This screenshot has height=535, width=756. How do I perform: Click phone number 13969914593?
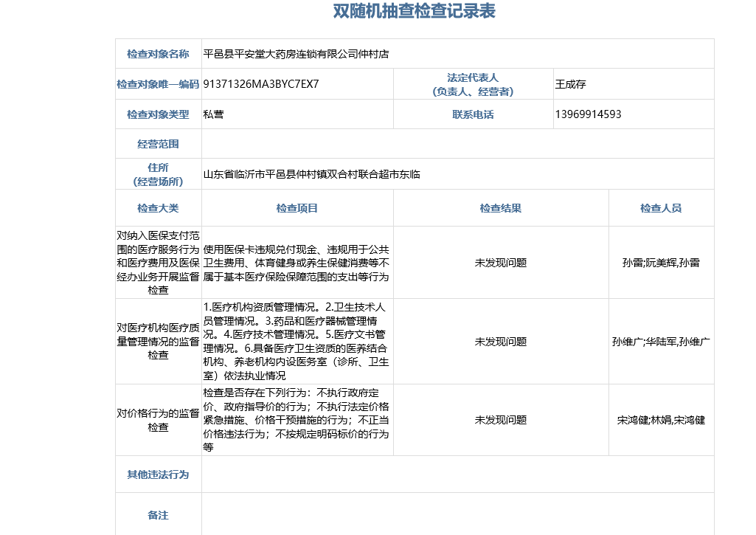coord(589,114)
